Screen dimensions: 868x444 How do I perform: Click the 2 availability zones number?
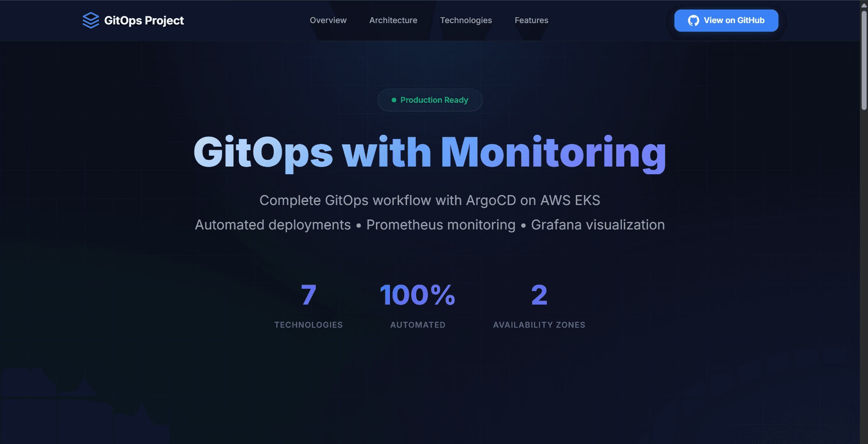tap(539, 295)
